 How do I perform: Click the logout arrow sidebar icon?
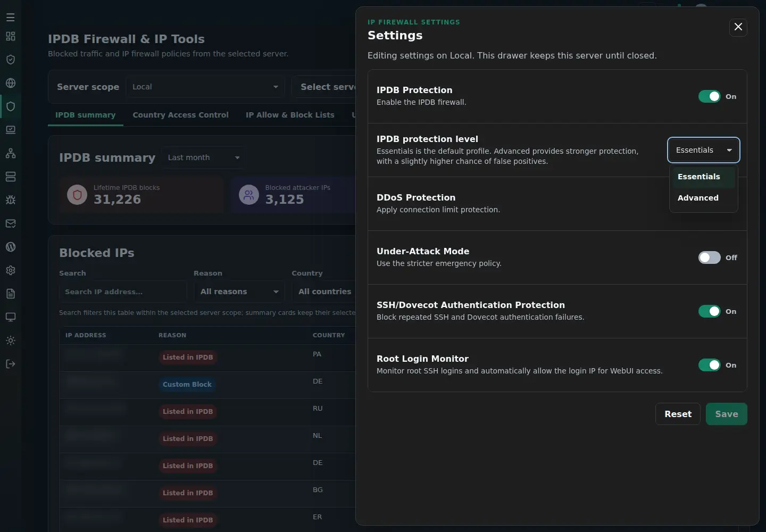tap(11, 364)
